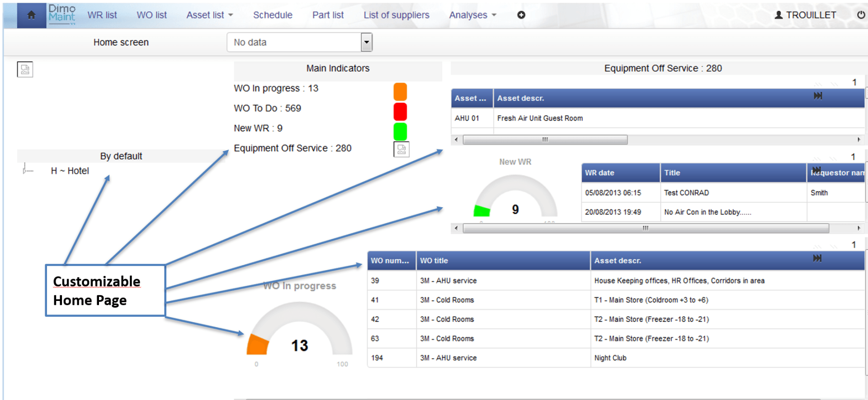This screenshot has height=400, width=868.
Task: Open the WO list menu
Action: [x=152, y=15]
